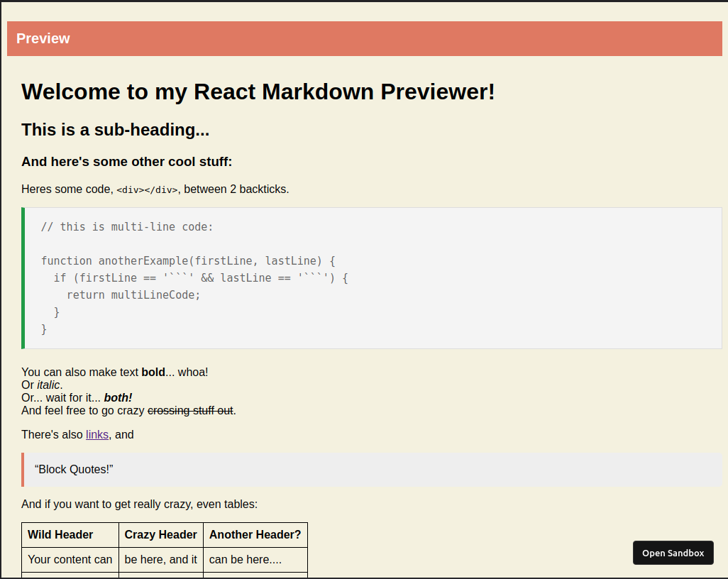Click the line starting 'if (firstLine =='
Image resolution: width=728 pixels, height=579 pixels.
pos(201,277)
